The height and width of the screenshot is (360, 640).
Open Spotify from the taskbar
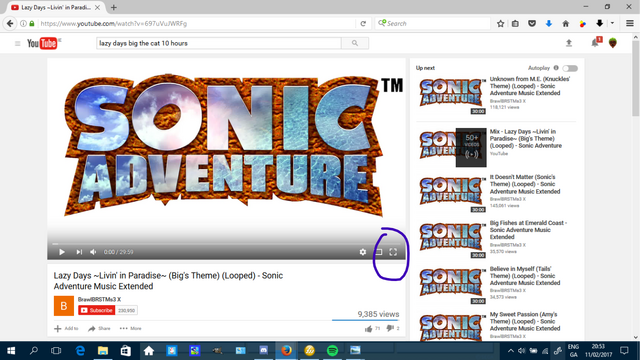(333, 351)
